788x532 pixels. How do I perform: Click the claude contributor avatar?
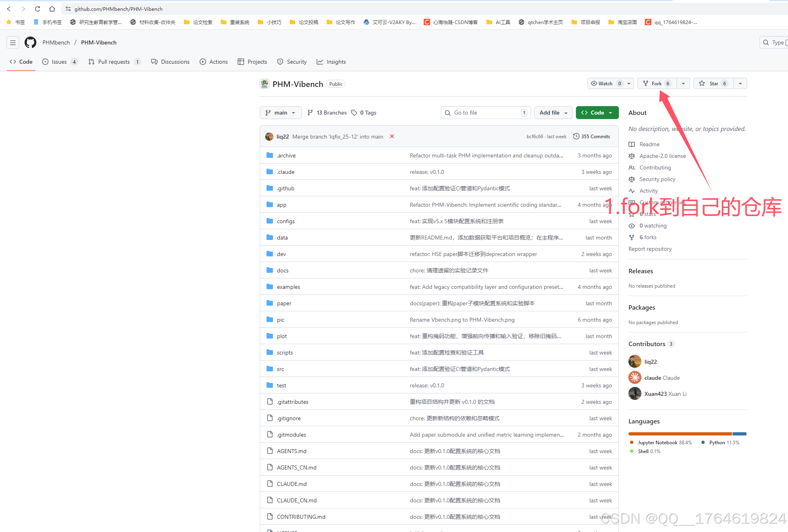634,377
